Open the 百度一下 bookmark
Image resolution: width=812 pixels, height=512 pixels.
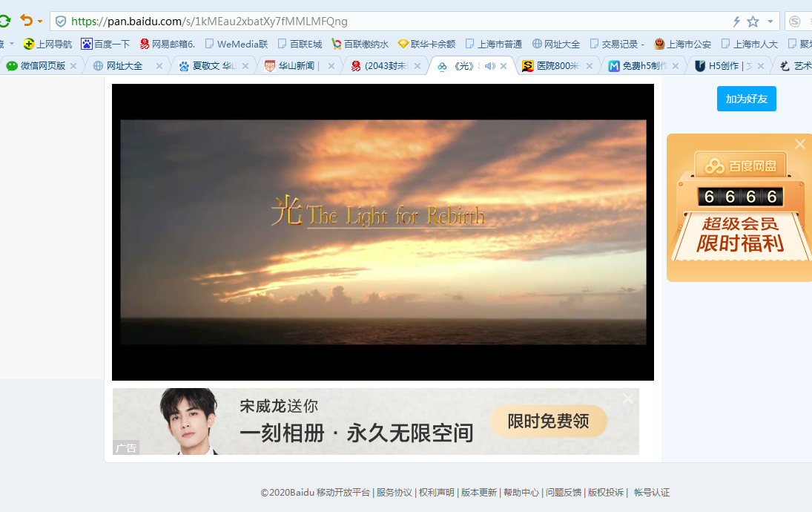(105, 44)
